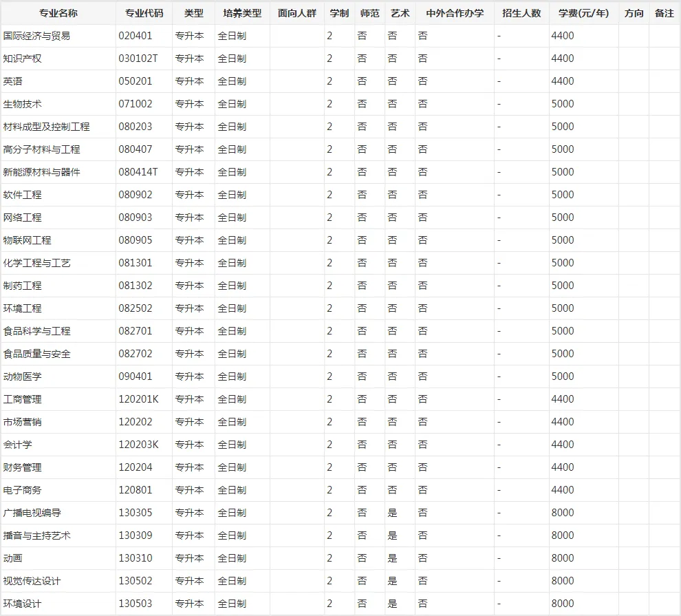This screenshot has width=681, height=616.
Task: Select the 知识产权 major name cell
Action: 22,59
